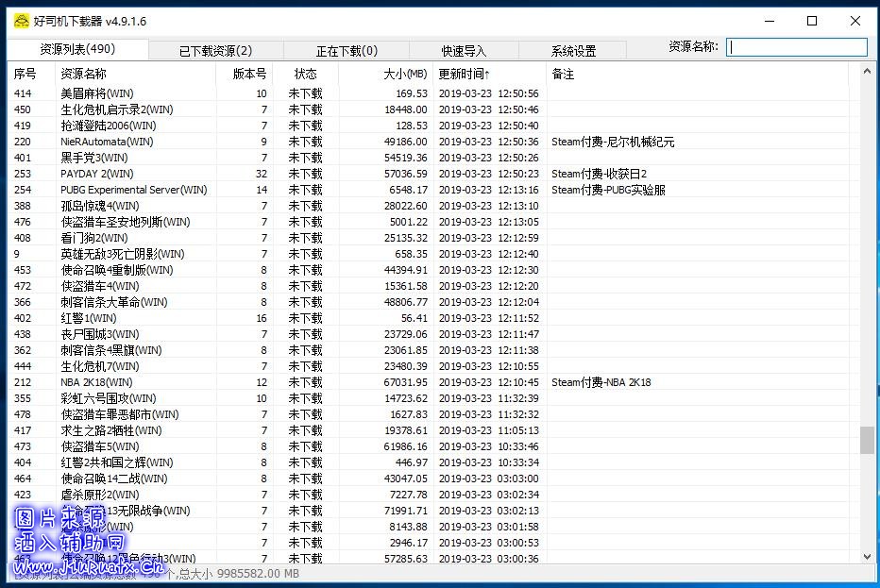Select the 侠盗猎车4(WIN) row

(428, 286)
